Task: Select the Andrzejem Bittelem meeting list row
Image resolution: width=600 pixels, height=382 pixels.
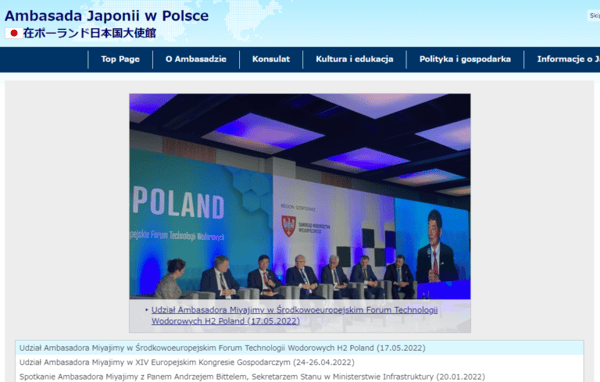Action: tap(300, 376)
